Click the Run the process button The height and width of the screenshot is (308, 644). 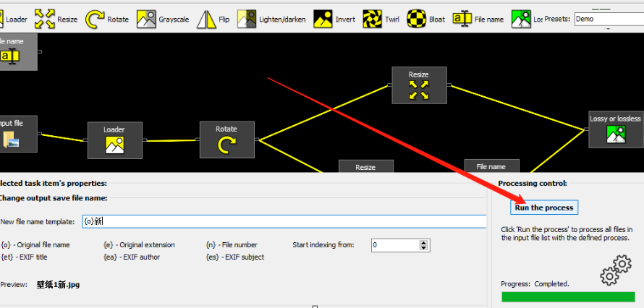(544, 208)
